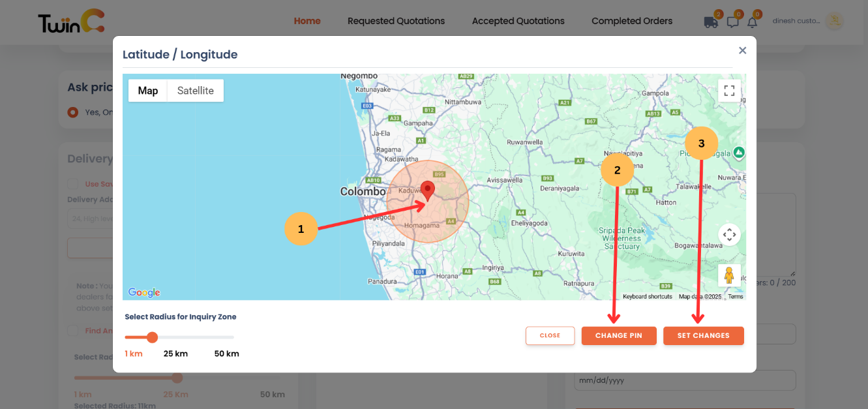Image resolution: width=868 pixels, height=409 pixels.
Task: Activate Street View with the Pegman icon
Action: (729, 275)
